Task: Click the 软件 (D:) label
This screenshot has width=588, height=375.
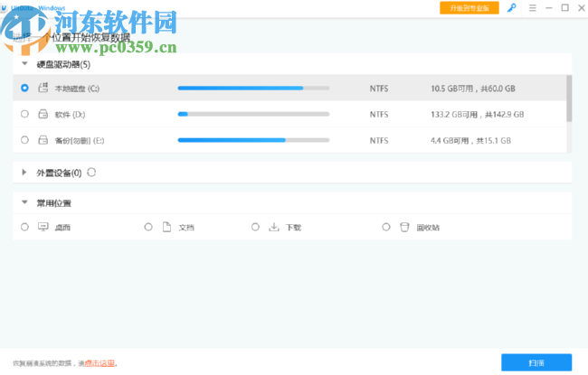Action: (x=71, y=115)
